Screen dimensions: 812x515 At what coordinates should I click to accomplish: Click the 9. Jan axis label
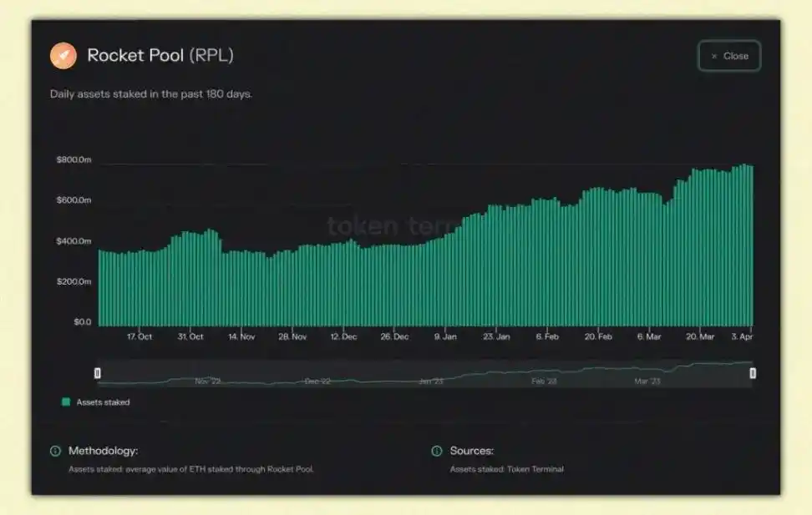click(x=445, y=336)
